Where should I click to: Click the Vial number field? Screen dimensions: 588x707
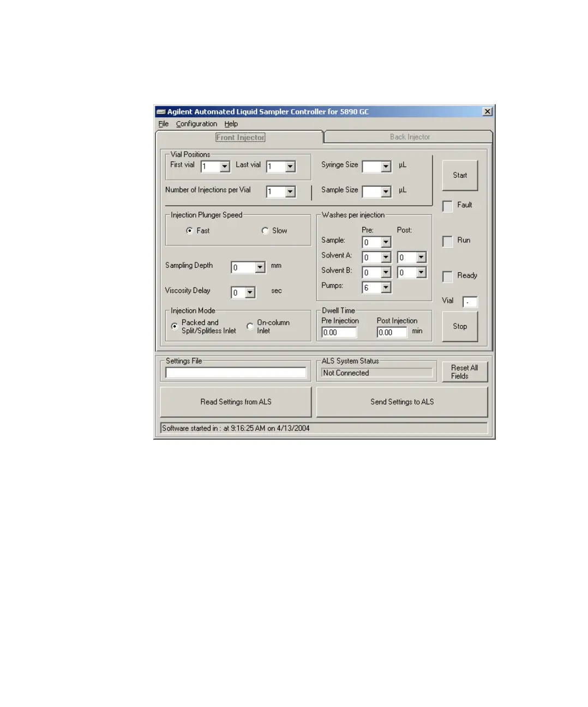pyautogui.click(x=470, y=302)
